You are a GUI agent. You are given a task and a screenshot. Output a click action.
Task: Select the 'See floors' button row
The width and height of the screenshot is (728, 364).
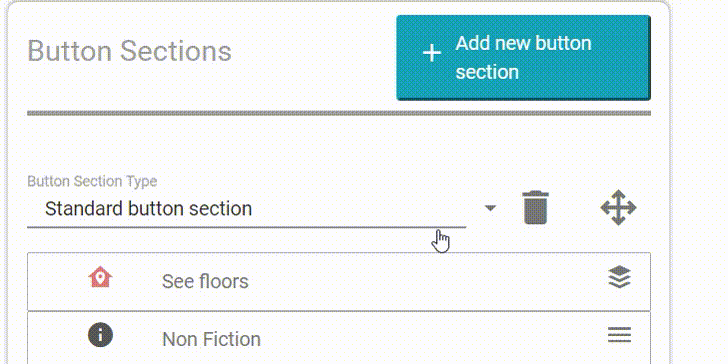coord(339,281)
